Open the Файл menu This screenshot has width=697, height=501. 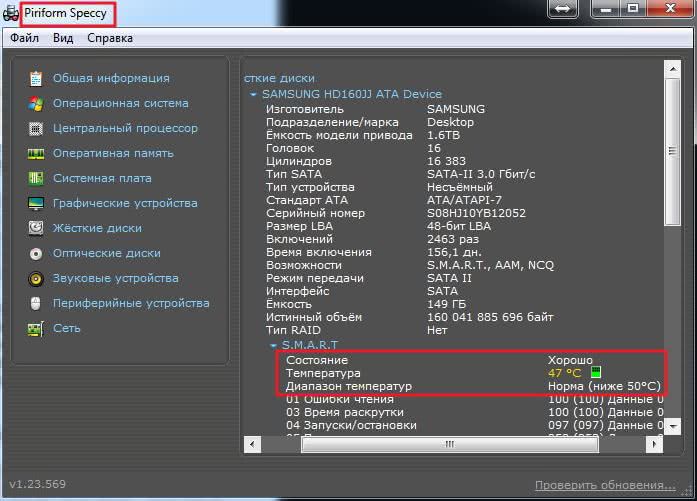click(x=24, y=38)
